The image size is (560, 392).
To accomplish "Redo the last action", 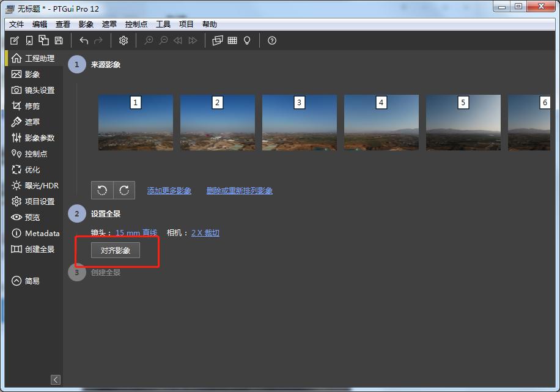I will pos(98,40).
